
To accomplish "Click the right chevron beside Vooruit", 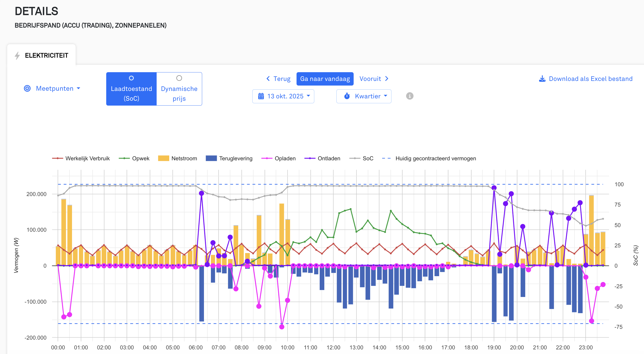I will [387, 79].
